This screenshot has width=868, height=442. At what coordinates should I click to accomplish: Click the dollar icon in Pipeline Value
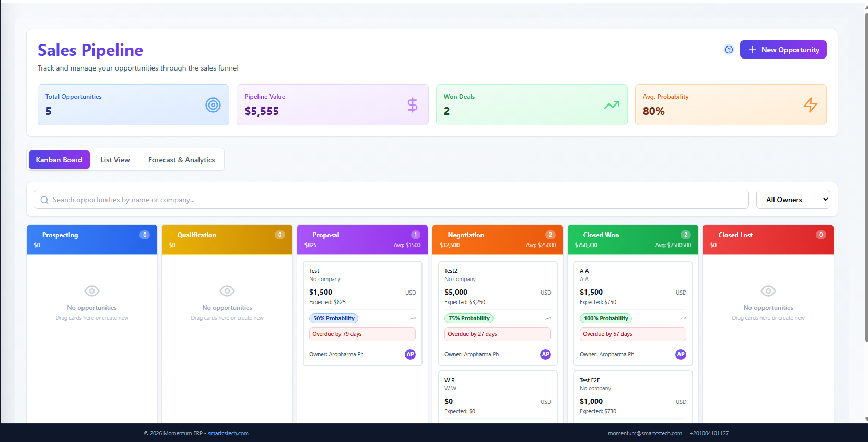point(413,105)
